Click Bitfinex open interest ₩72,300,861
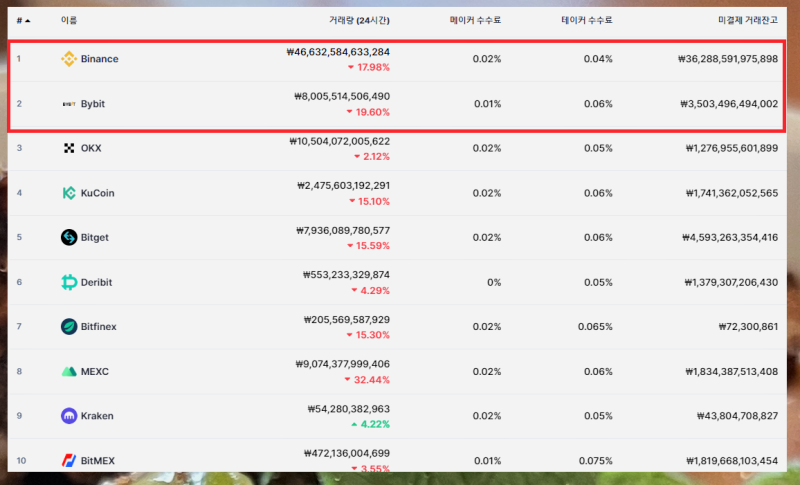Screen dimensions: 800x485 [x=748, y=326]
